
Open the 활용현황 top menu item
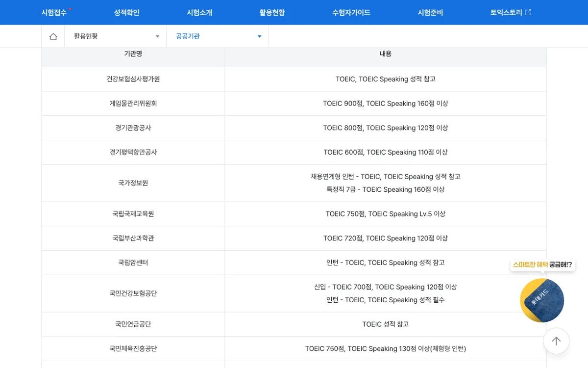coord(272,12)
